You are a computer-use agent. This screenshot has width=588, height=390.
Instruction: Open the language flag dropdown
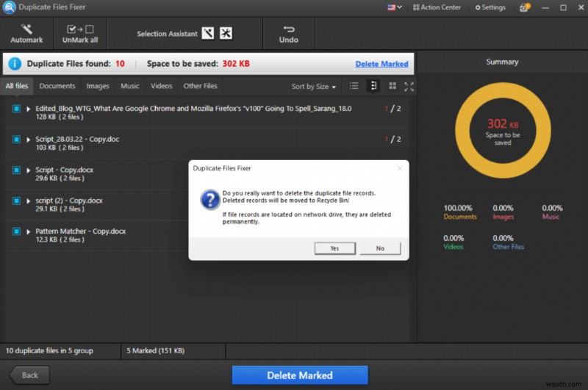pos(394,7)
